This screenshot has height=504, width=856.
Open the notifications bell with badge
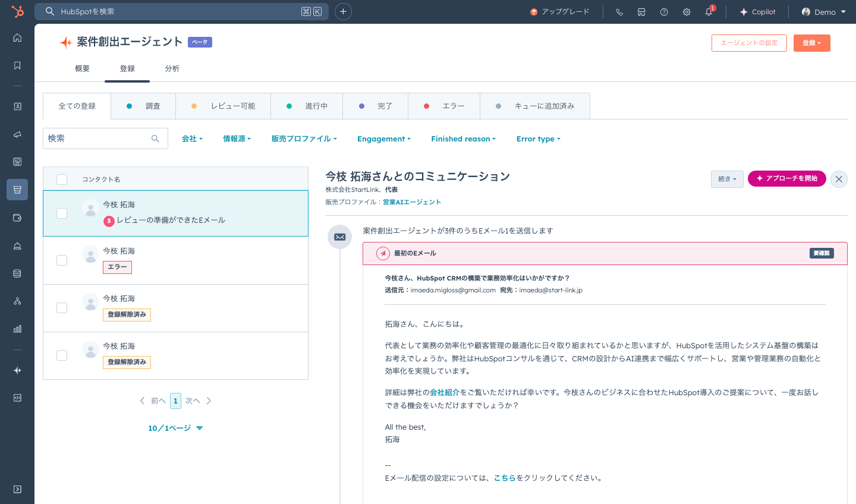[x=709, y=11]
